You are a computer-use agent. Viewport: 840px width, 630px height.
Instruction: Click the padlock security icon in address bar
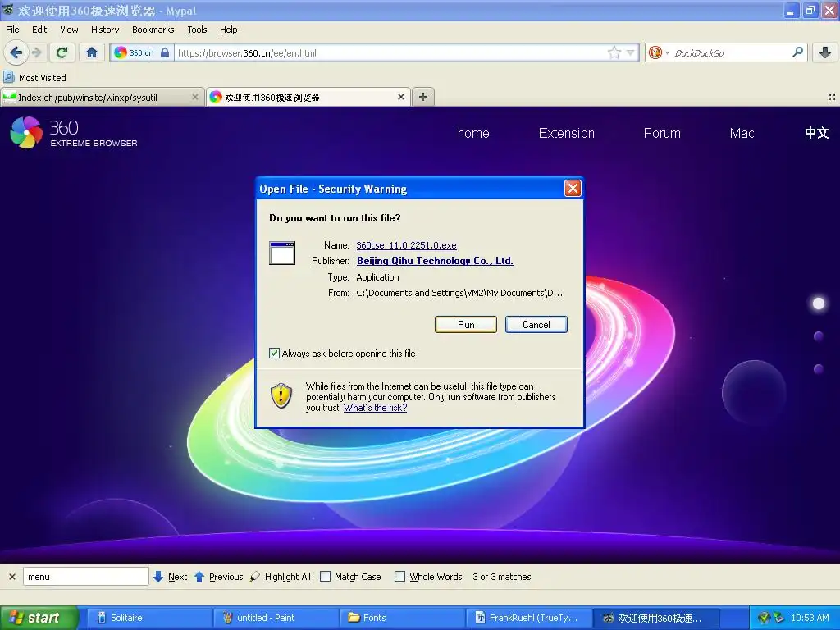coord(165,52)
